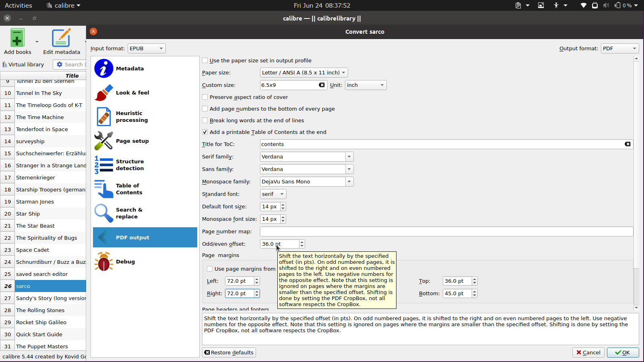Screen dimensions: 644x362
Task: Switch to Page setup section
Action: [x=145, y=141]
